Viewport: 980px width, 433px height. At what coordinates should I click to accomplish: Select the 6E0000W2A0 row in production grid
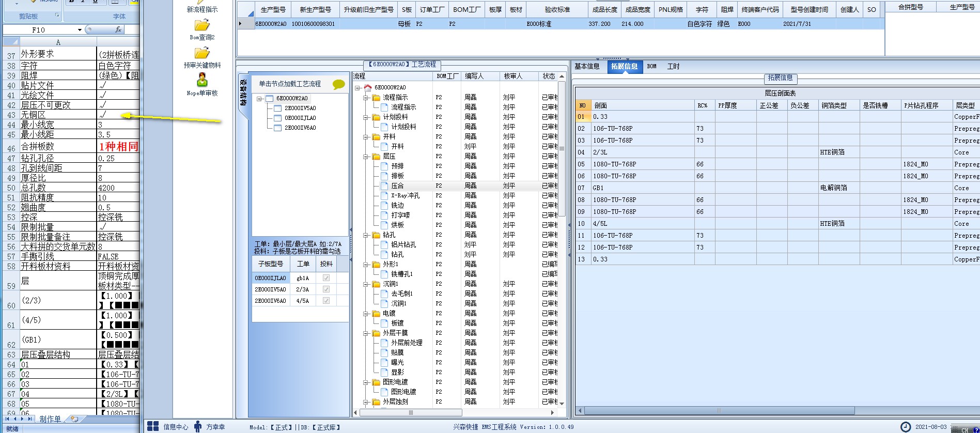pos(561,24)
